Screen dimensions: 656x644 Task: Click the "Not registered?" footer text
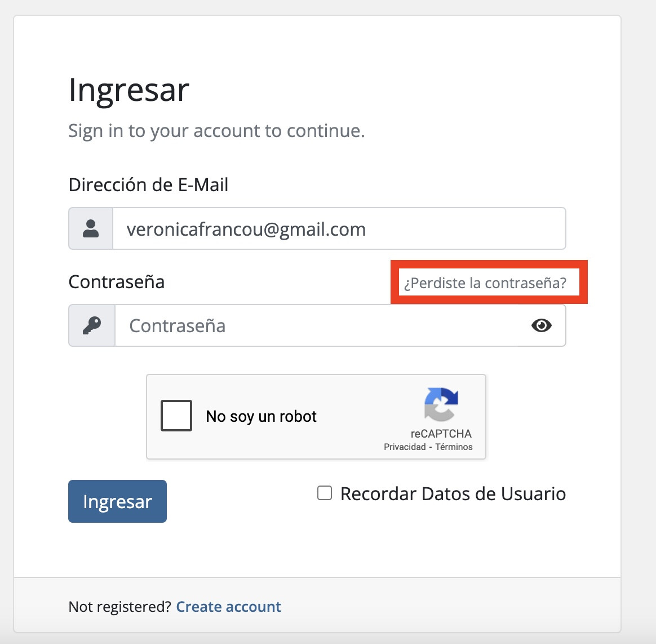(119, 607)
